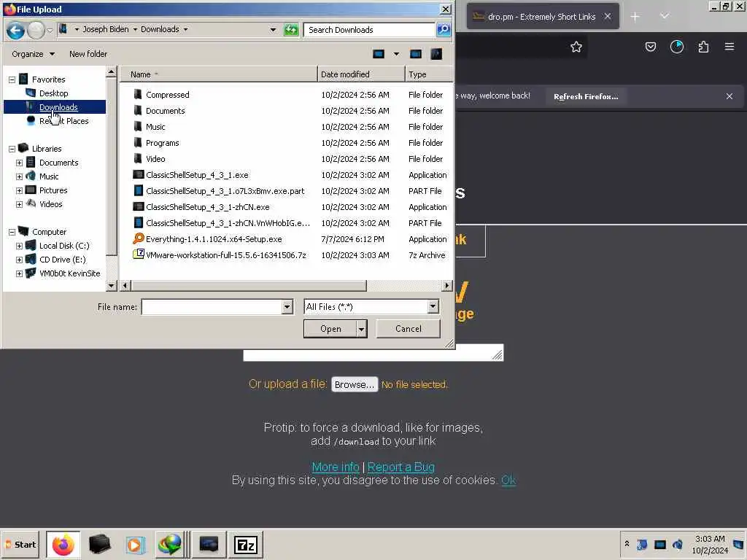The width and height of the screenshot is (747, 560).
Task: Collapse the Favorites tree group
Action: (x=12, y=80)
